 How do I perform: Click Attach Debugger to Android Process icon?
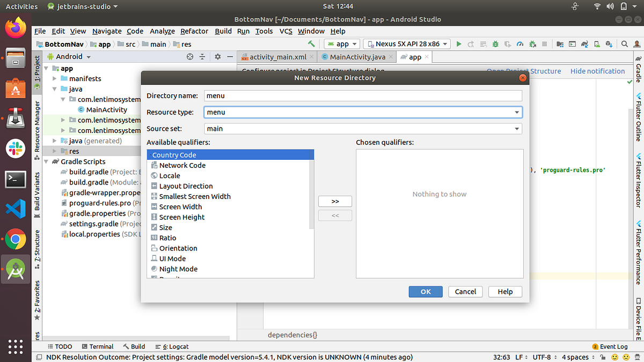(532, 44)
